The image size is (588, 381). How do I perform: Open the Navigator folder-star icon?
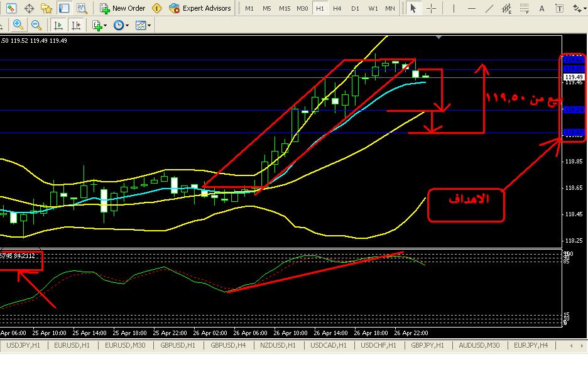click(46, 8)
